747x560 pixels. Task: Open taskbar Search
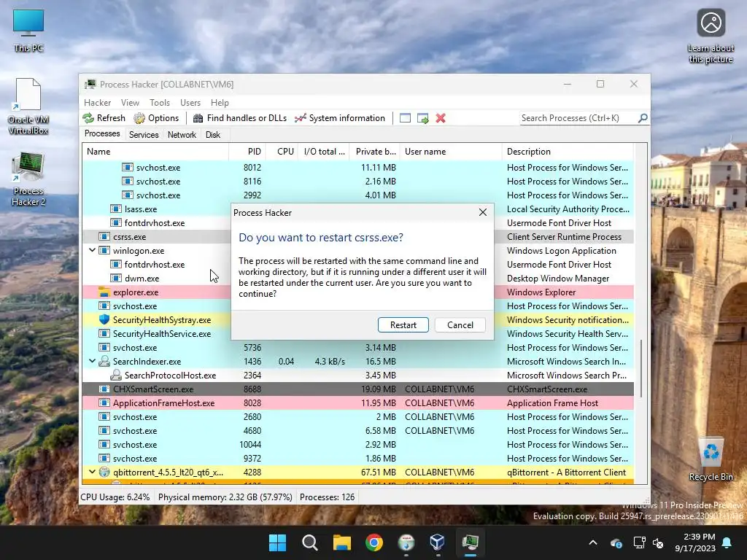click(309, 542)
